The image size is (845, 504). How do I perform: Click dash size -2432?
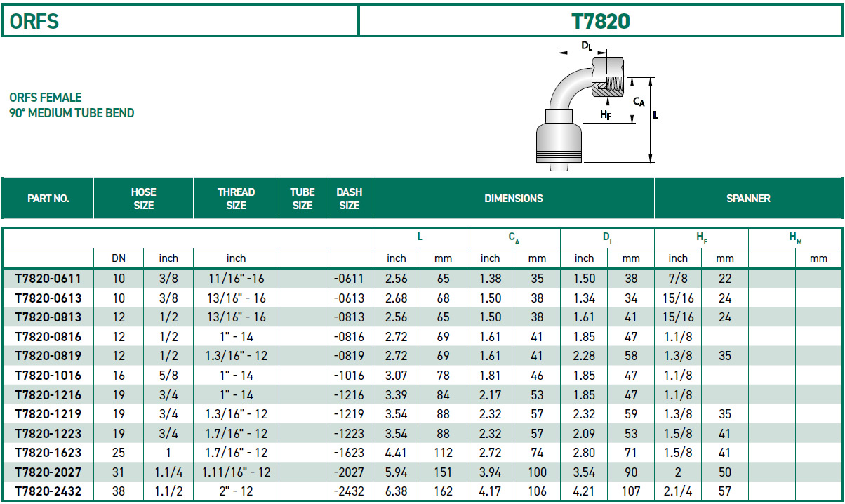pos(349,491)
